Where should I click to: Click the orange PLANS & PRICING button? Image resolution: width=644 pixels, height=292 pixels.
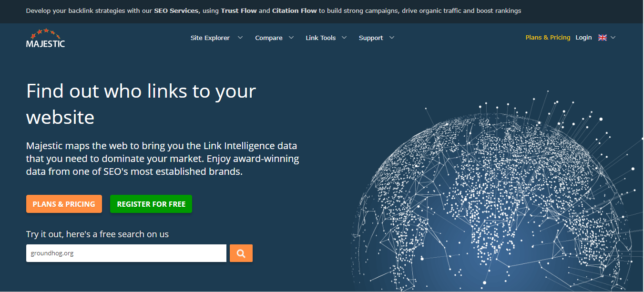[x=64, y=204]
